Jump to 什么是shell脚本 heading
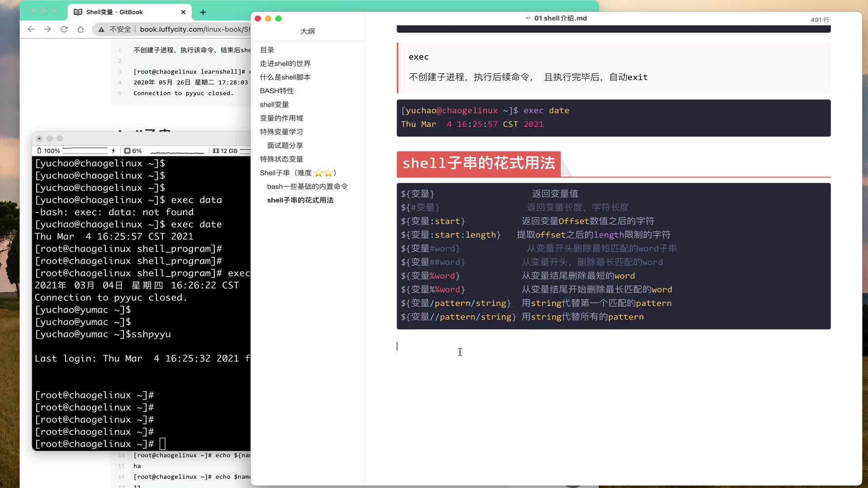Viewport: 868px width, 488px height. click(x=285, y=77)
